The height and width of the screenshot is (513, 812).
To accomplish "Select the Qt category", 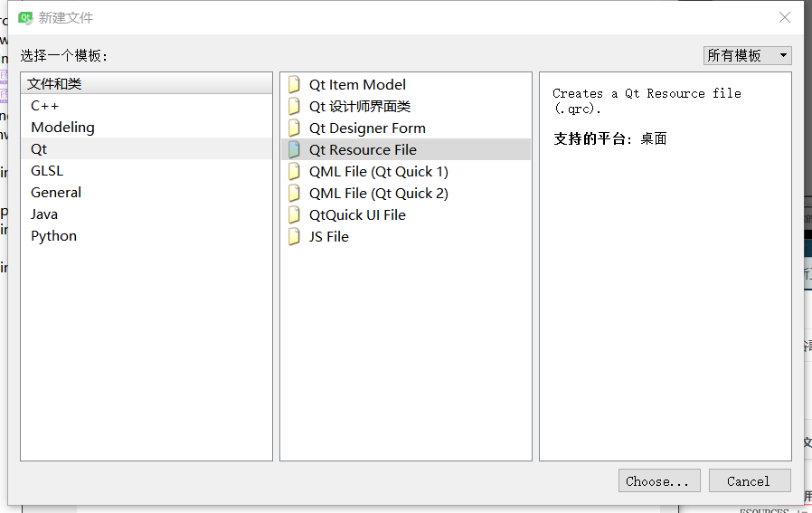I will click(146, 149).
